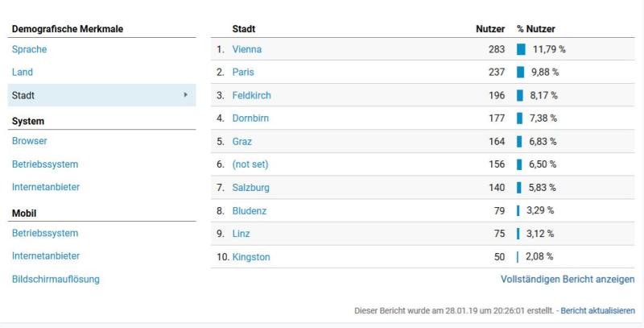Open the (not set) city entry

(x=250, y=164)
